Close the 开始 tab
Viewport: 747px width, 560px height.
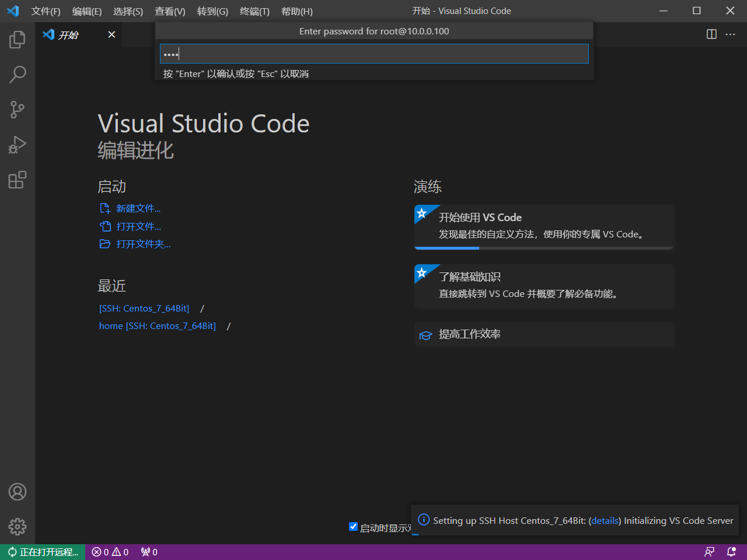(x=111, y=34)
